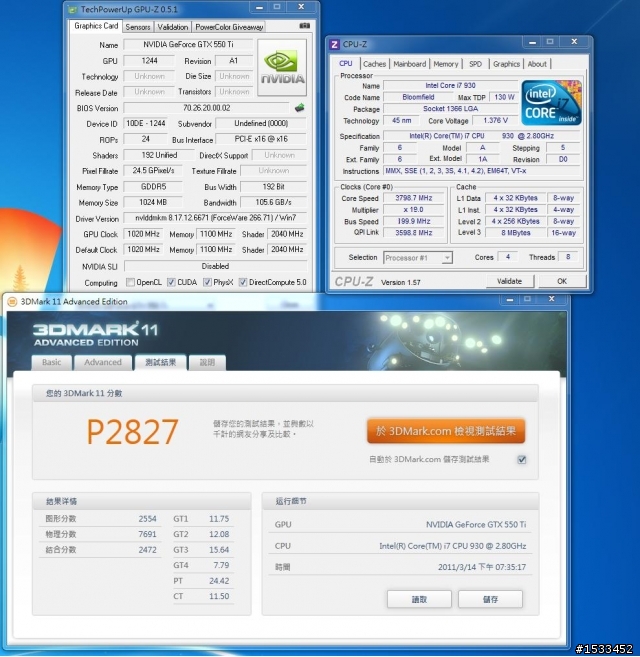Switch to the Caches tab in CPU-Z
The image size is (640, 657).
click(374, 64)
